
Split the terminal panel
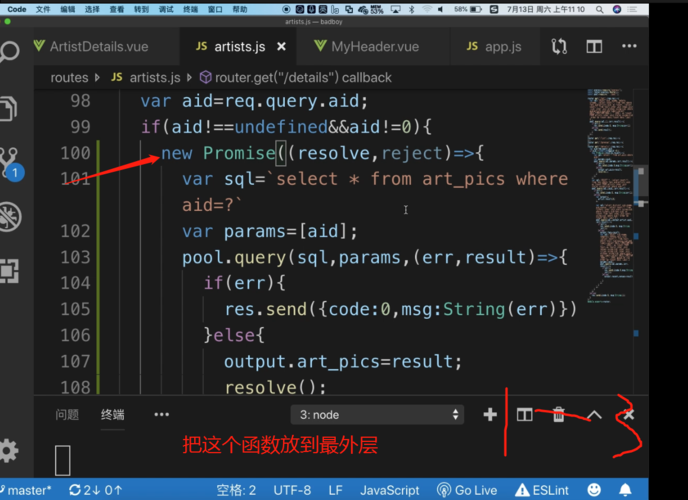coord(524,414)
